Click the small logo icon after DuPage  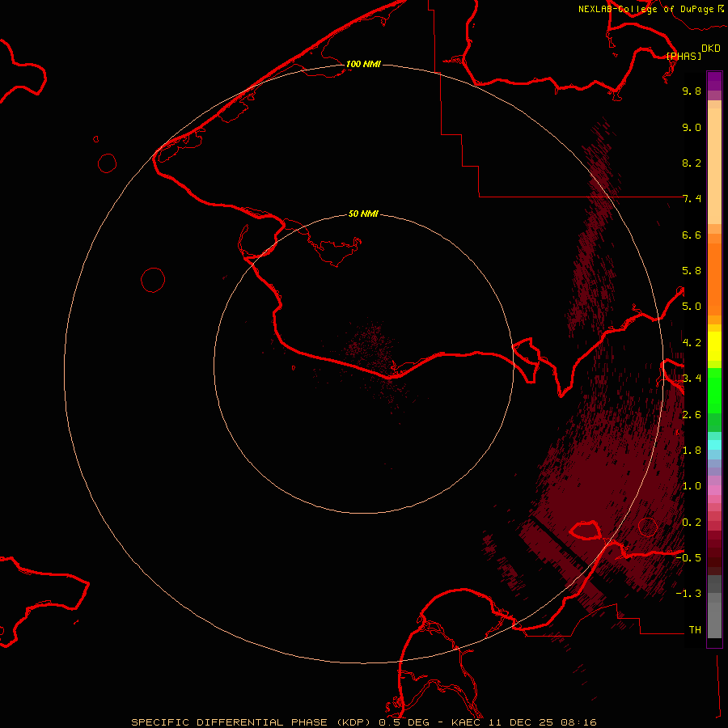(x=721, y=8)
